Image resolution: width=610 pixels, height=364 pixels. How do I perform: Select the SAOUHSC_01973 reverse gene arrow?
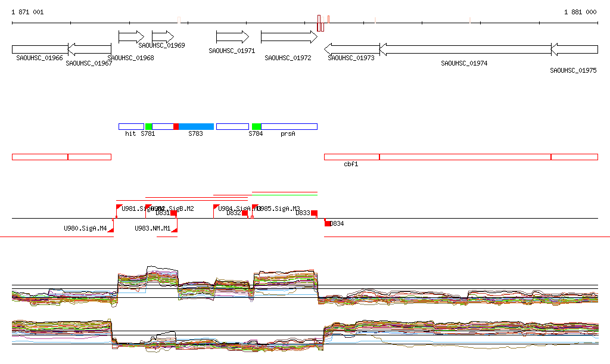click(351, 49)
